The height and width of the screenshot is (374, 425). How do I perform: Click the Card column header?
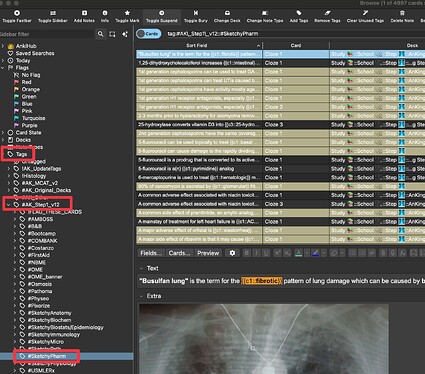(x=296, y=45)
